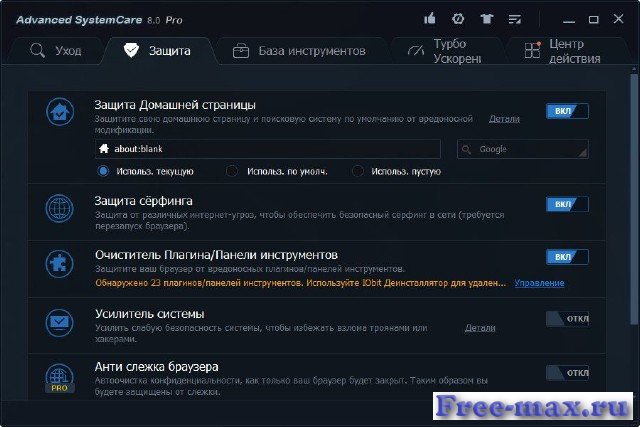Select Использ. по умолч. radio button

pyautogui.click(x=232, y=171)
